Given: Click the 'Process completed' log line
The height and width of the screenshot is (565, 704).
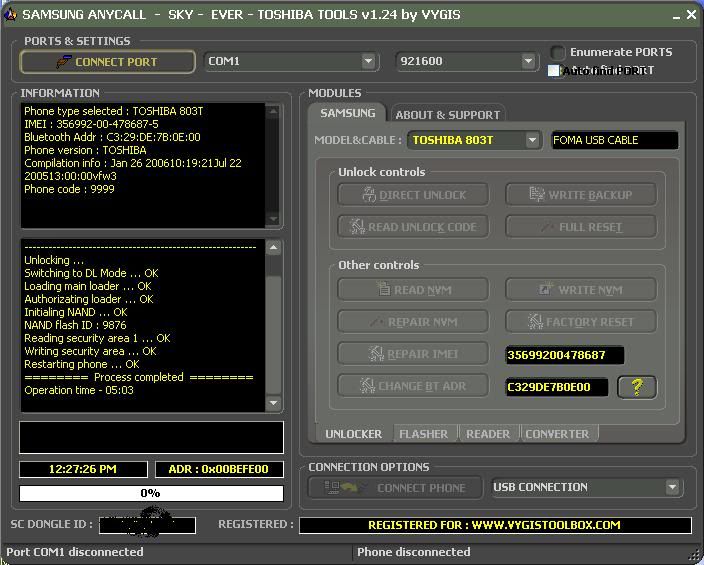Looking at the screenshot, I should tap(139, 377).
